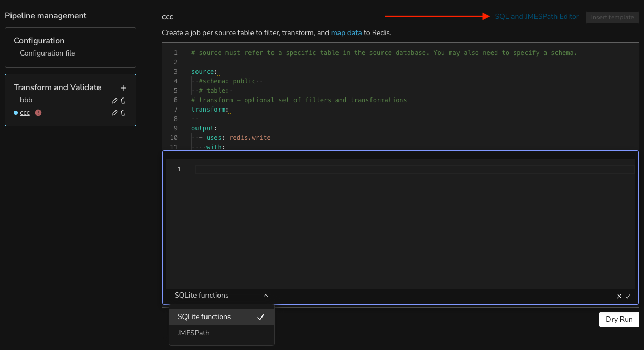
Task: Select the ccc job in the sidebar
Action: (25, 113)
